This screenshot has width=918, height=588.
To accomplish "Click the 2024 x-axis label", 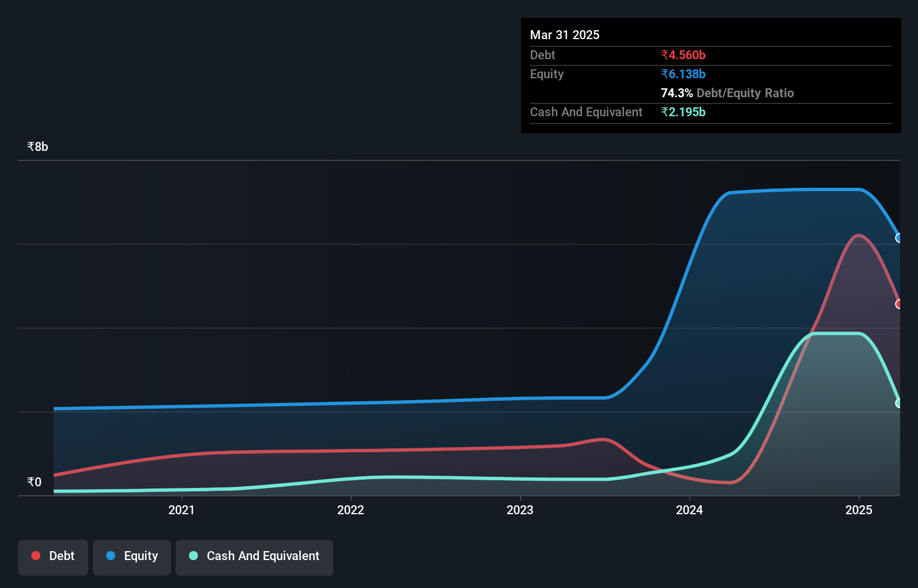I will click(689, 510).
